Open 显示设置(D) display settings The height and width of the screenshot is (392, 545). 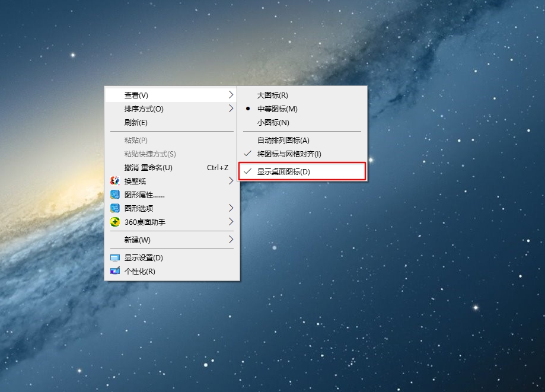tap(171, 258)
